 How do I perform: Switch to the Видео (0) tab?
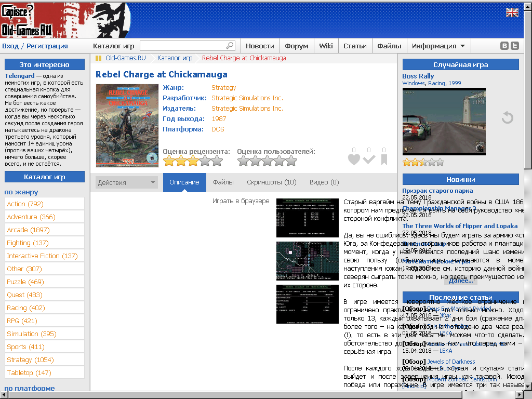point(324,182)
